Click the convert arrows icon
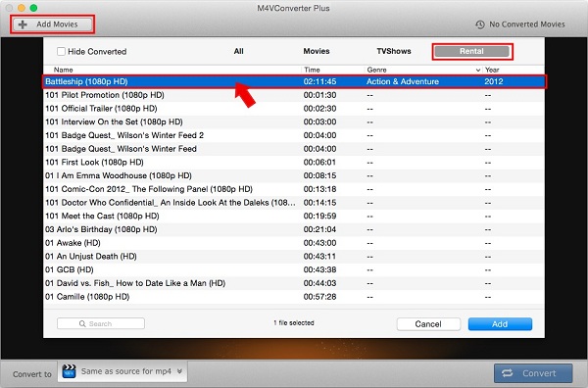The width and height of the screenshot is (588, 388). click(508, 373)
